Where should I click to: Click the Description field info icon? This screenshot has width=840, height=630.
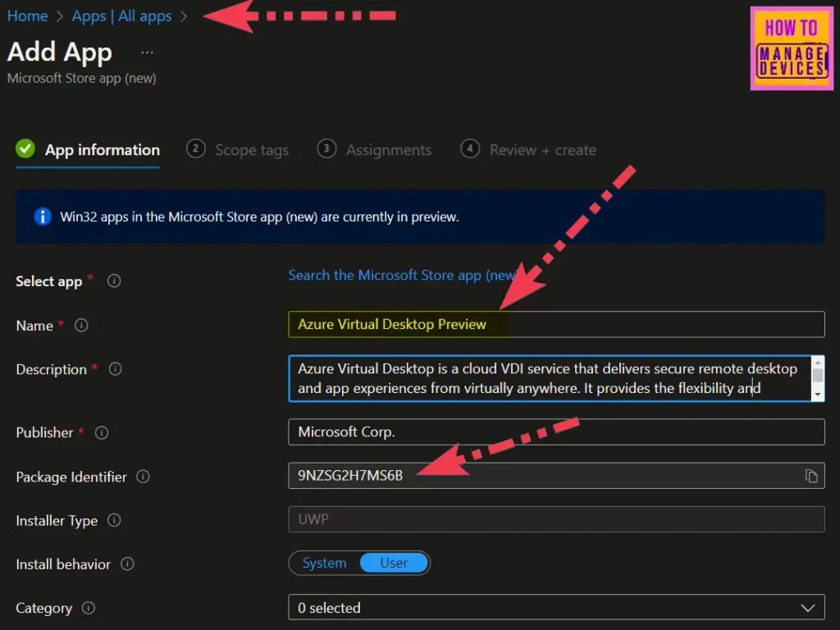click(115, 369)
